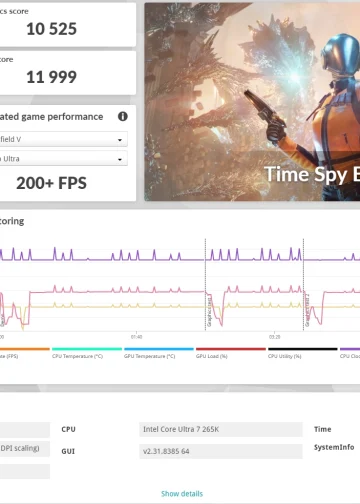Click the 01:40 timeline marker on graph

click(x=136, y=337)
